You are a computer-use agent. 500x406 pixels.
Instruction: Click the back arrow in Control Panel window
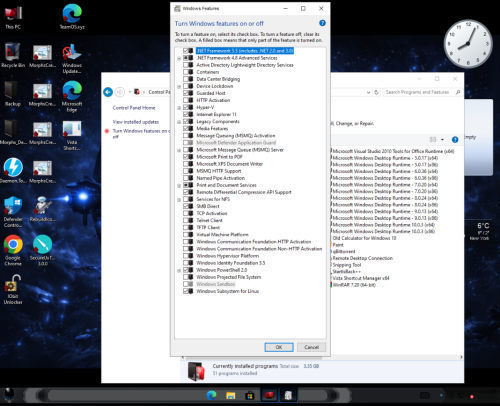point(108,92)
